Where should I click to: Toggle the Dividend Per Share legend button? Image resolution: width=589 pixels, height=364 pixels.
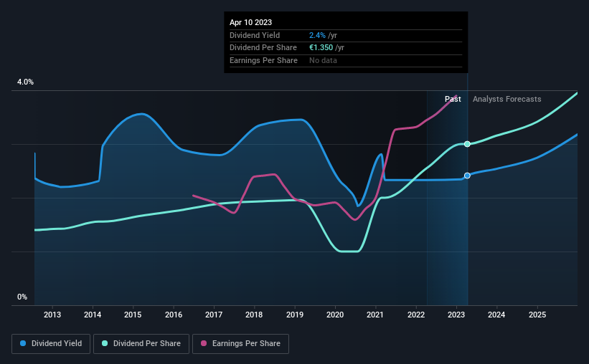coord(141,344)
